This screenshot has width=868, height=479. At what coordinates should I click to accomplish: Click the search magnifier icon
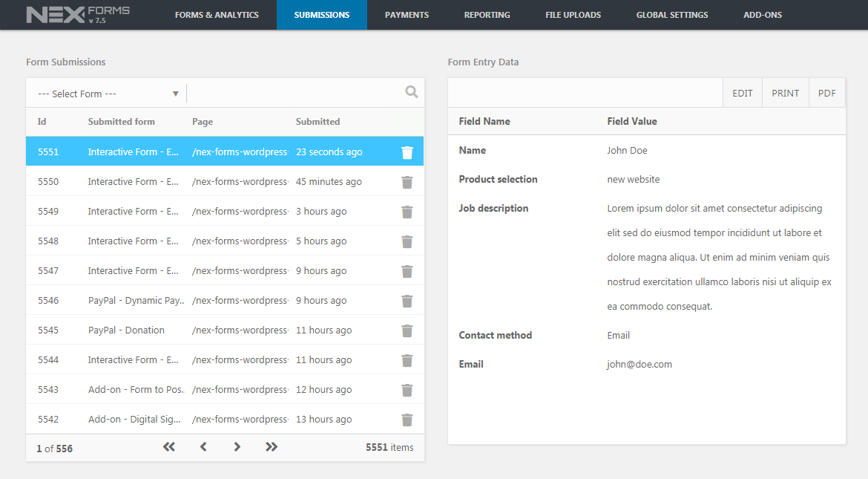click(x=411, y=92)
